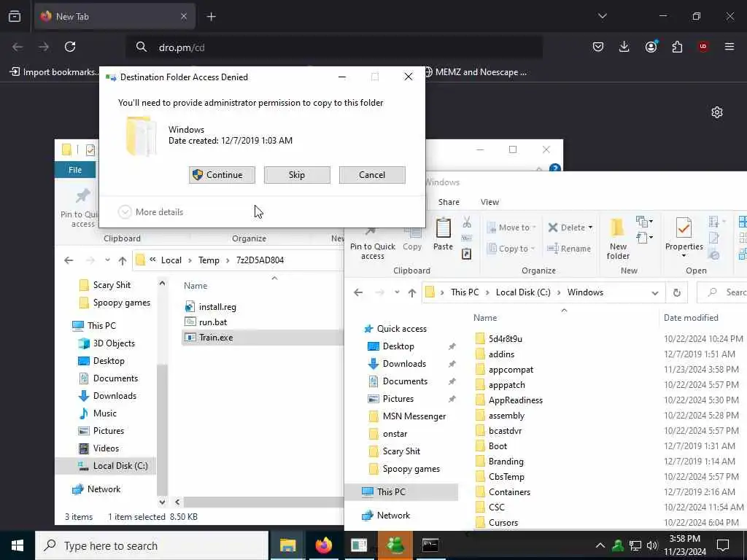747x560 pixels.
Task: Click the Command Prompt taskbar icon
Action: 430,545
